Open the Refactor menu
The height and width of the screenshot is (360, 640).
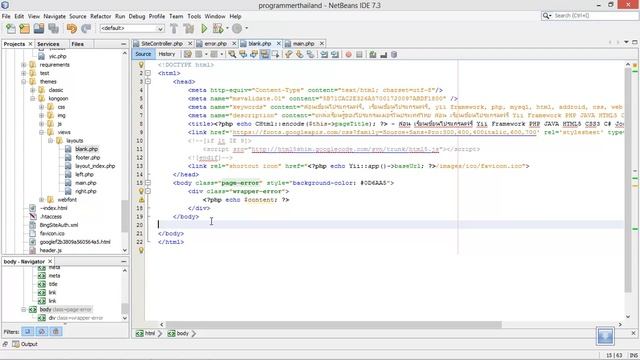[x=100, y=16]
